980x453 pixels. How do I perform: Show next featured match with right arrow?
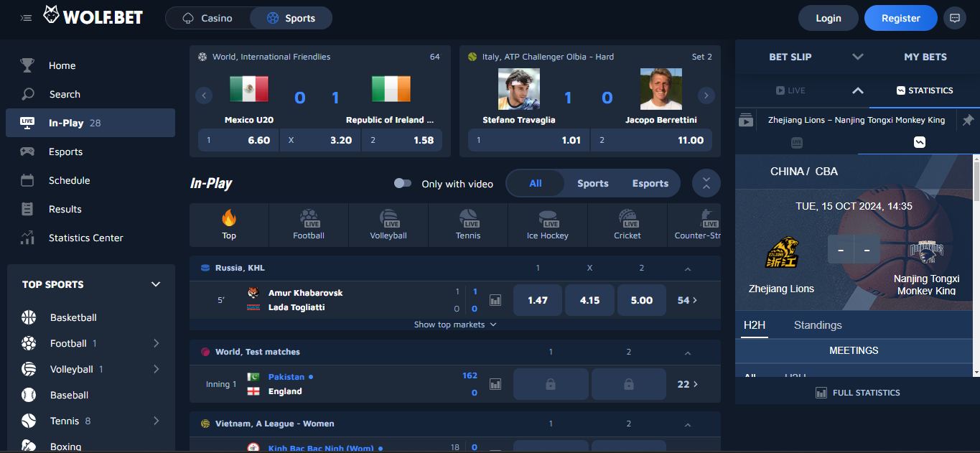706,95
